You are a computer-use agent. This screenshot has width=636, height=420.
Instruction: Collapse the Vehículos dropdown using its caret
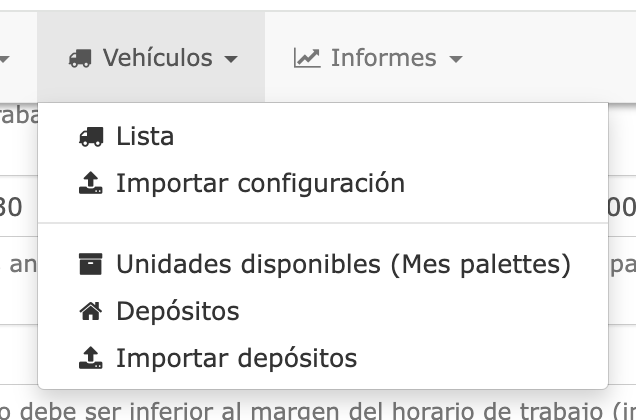(x=231, y=60)
